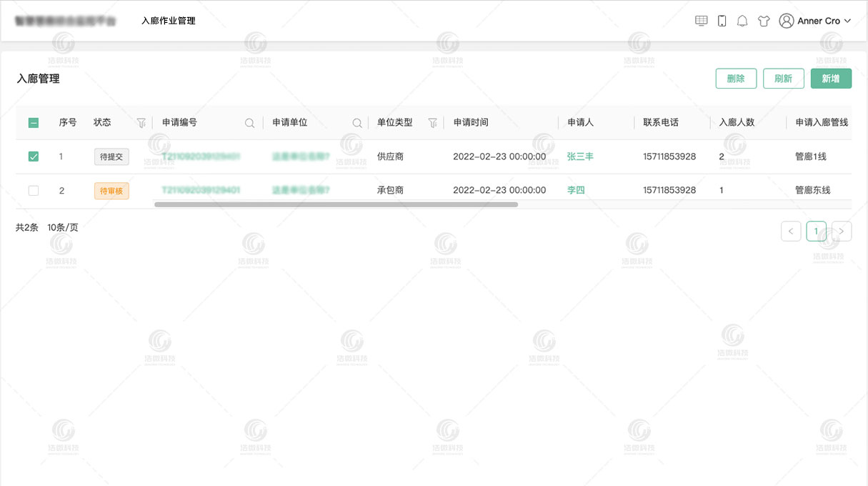Click the 刷新 button

(783, 78)
